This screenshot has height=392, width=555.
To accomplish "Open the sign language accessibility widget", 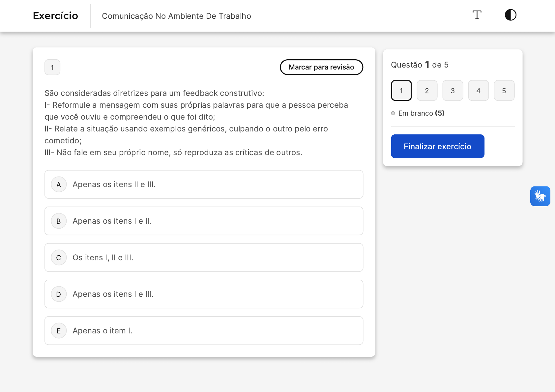I will (540, 196).
